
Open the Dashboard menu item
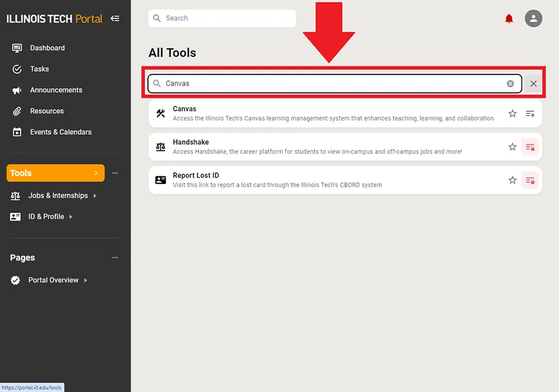pos(47,48)
